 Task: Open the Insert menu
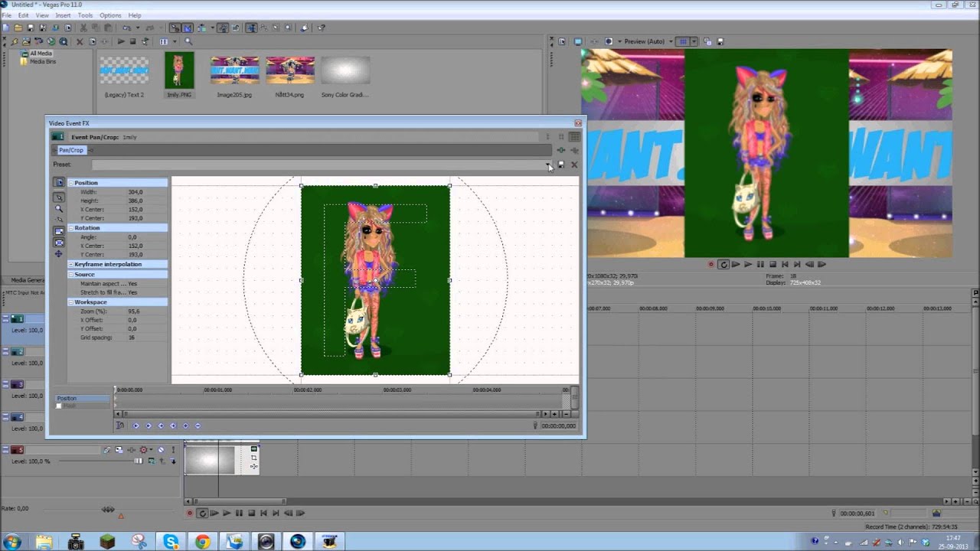pos(64,15)
